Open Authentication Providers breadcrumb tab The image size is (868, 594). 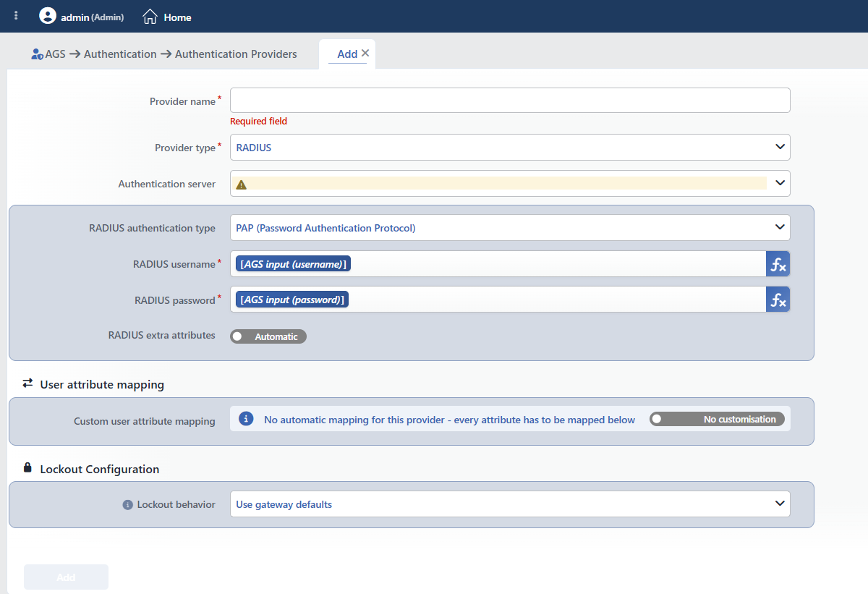(236, 54)
